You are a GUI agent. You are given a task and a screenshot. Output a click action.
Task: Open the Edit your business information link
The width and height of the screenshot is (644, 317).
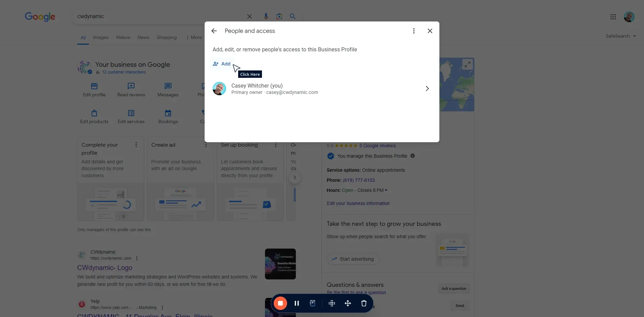358,203
